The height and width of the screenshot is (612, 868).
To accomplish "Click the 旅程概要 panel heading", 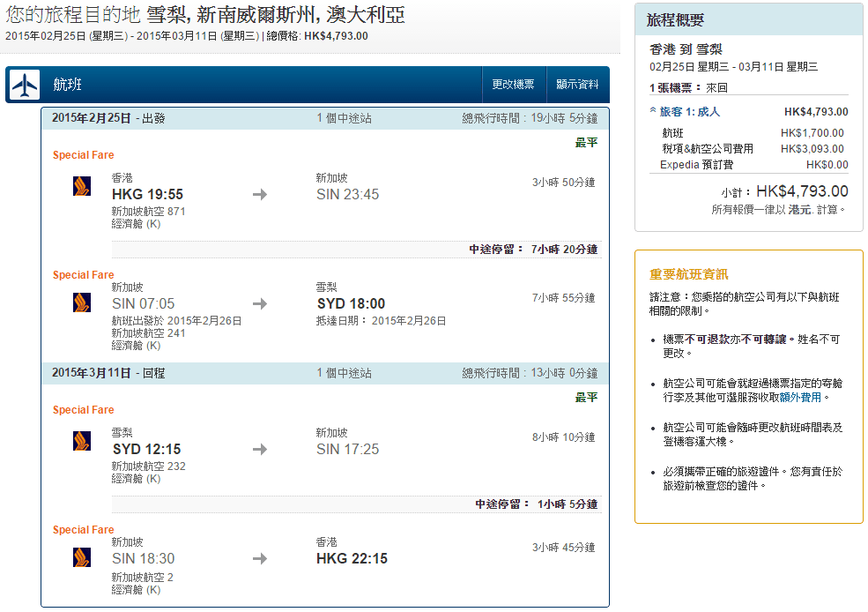I will coord(675,20).
